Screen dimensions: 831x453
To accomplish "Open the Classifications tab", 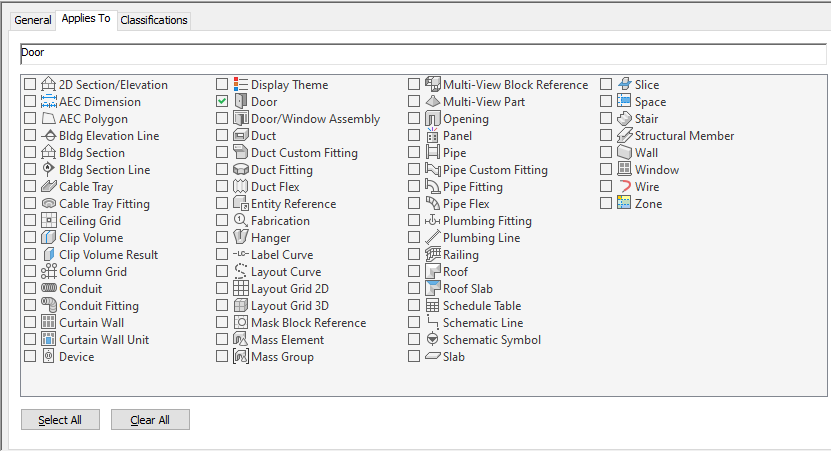I will point(153,20).
